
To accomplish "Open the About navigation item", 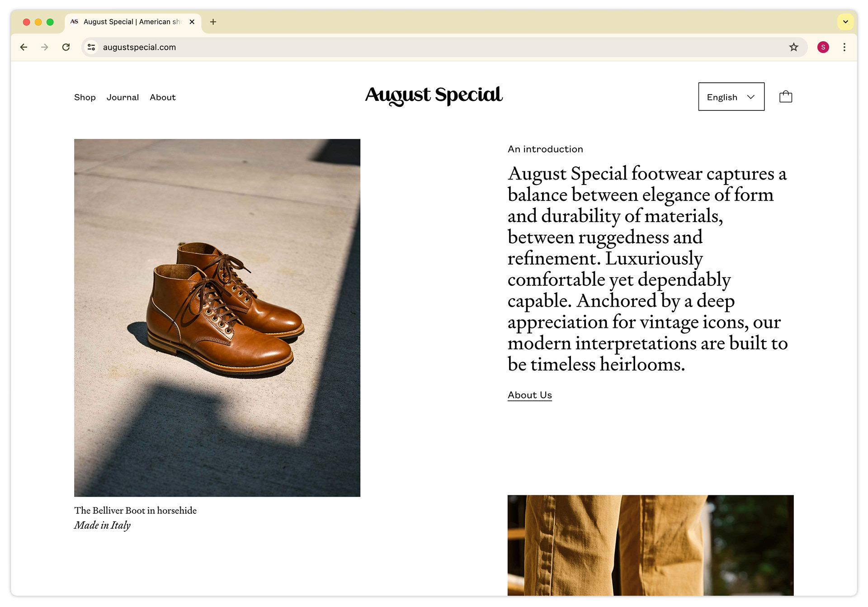I will click(x=163, y=97).
